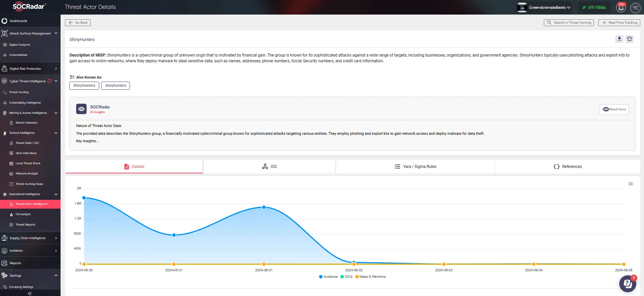Click the Malware Analysis icon
This screenshot has width=644, height=296.
click(11, 173)
